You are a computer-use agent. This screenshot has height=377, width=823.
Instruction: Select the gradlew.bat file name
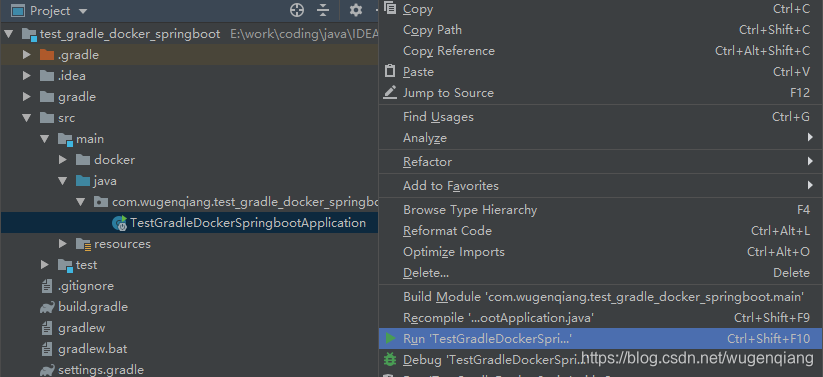[92, 349]
